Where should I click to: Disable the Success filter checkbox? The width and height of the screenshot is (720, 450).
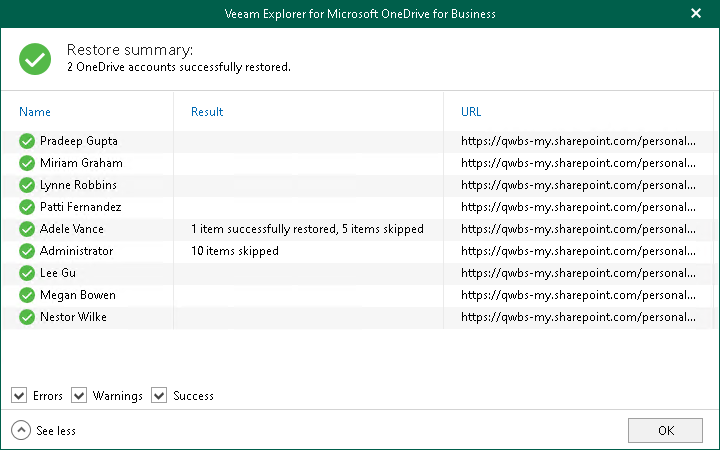pyautogui.click(x=159, y=396)
